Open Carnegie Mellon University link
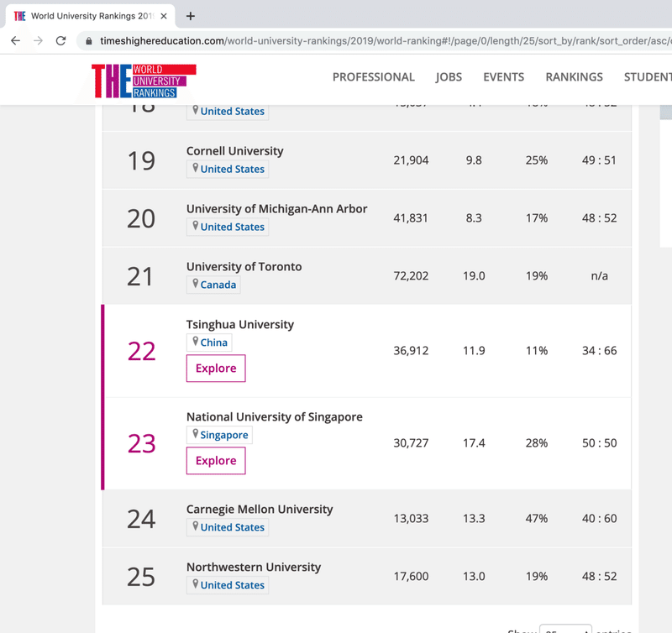 point(260,510)
